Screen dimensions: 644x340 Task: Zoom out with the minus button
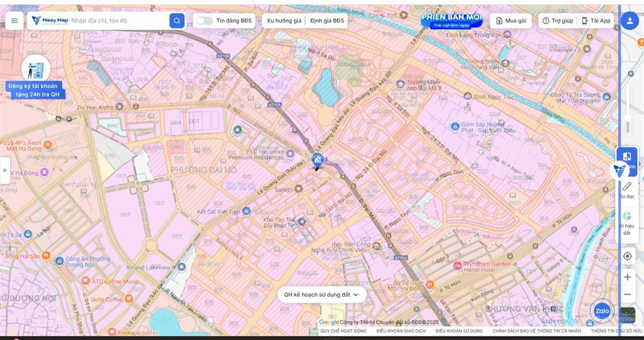(x=627, y=295)
